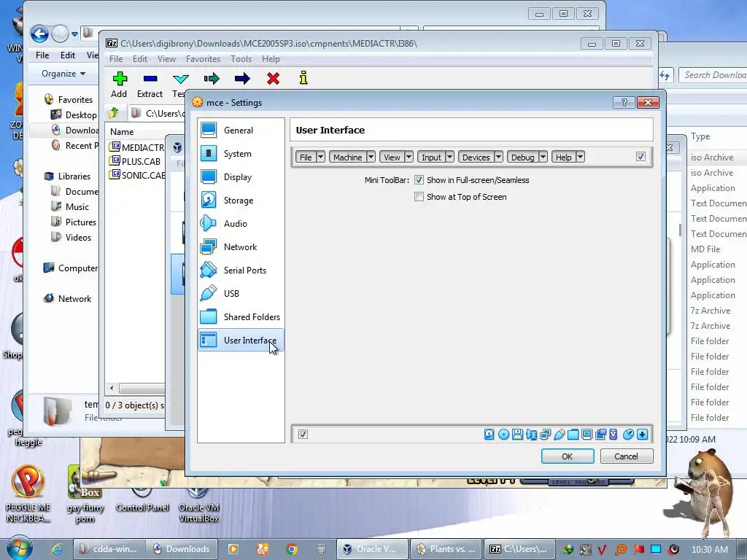Launch Google Chrome from the taskbar
This screenshot has height=560, width=747.
(292, 549)
